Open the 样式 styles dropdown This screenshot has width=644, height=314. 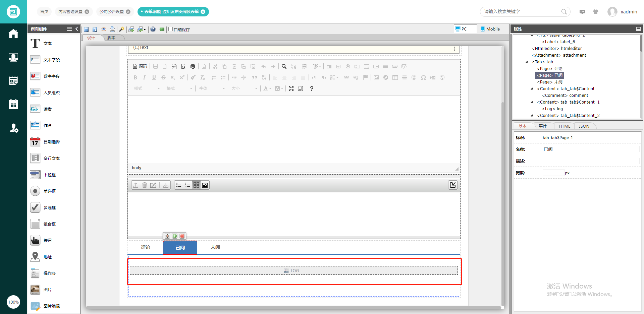(147, 88)
